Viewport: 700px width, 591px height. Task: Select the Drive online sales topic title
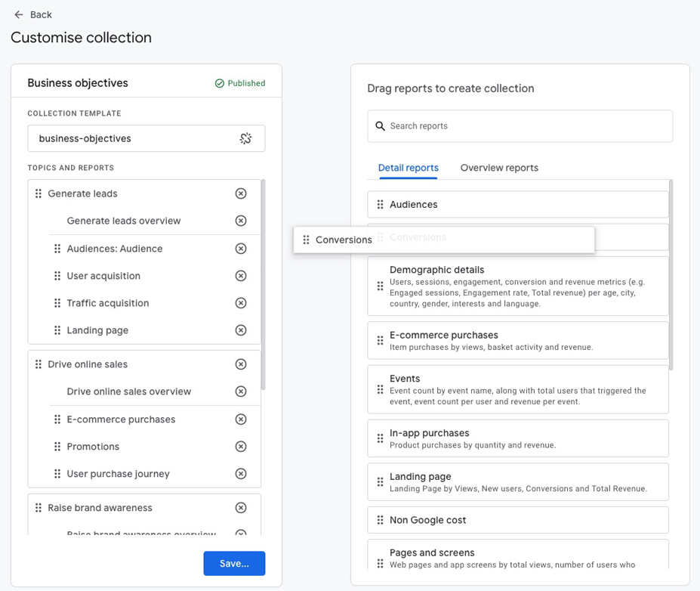coord(88,364)
